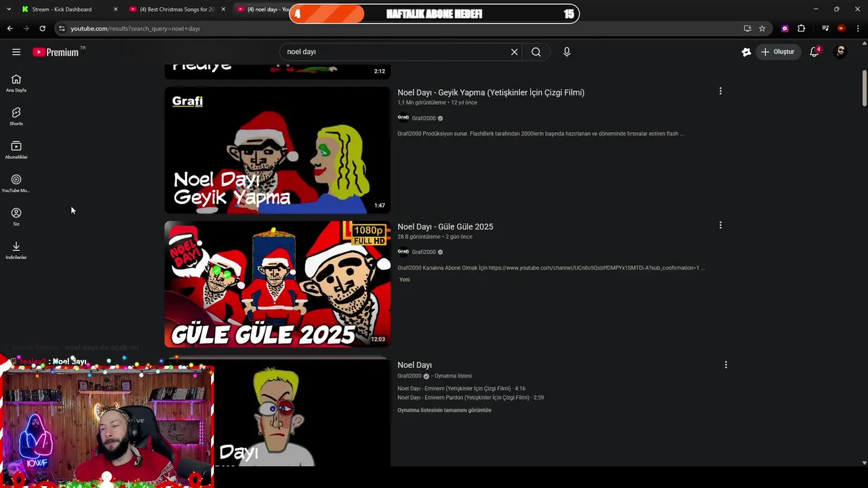868x488 pixels.
Task: Open the browser extensions puzzle icon
Action: (802, 28)
